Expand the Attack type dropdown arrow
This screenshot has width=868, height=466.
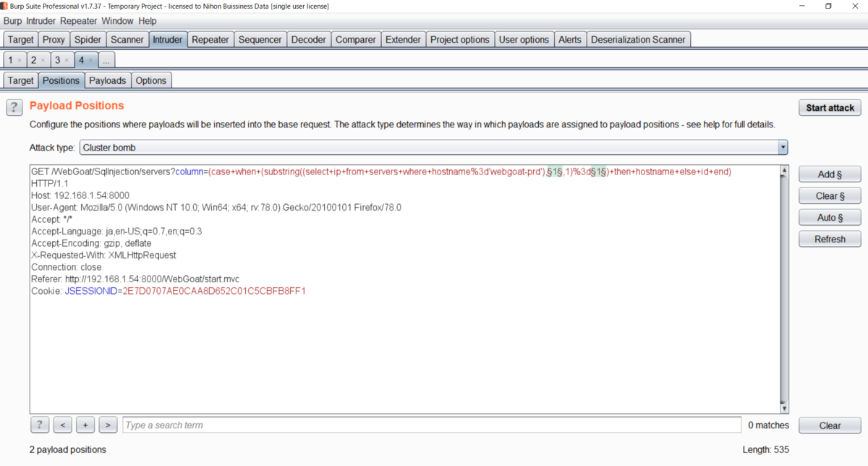click(783, 148)
